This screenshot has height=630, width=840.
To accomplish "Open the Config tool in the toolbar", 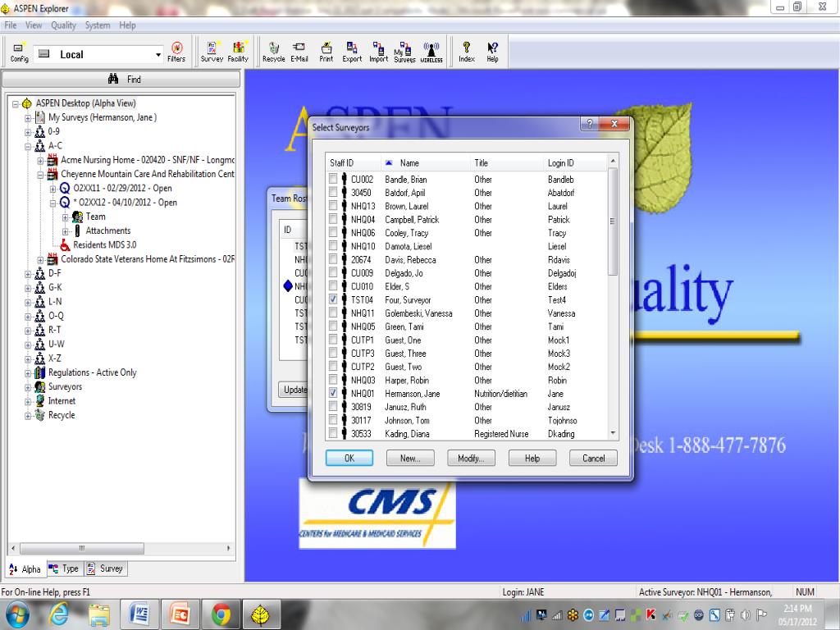I will click(20, 52).
